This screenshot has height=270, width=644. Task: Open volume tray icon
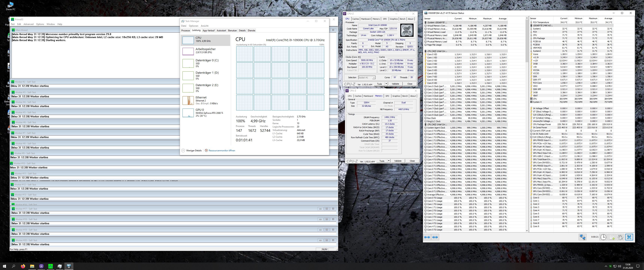point(619,266)
